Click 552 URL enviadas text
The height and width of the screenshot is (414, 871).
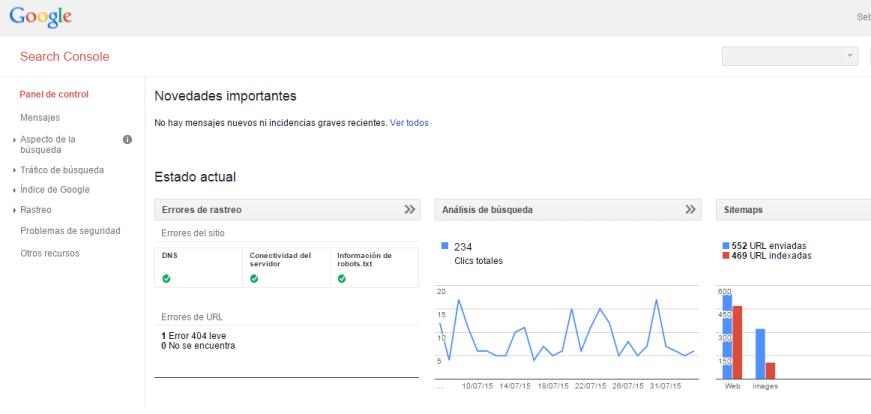click(769, 246)
